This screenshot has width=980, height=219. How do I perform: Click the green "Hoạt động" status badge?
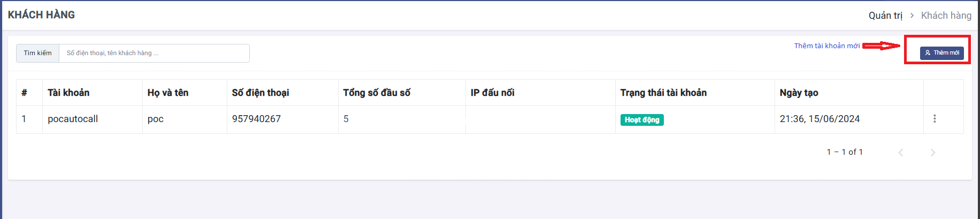pos(642,120)
